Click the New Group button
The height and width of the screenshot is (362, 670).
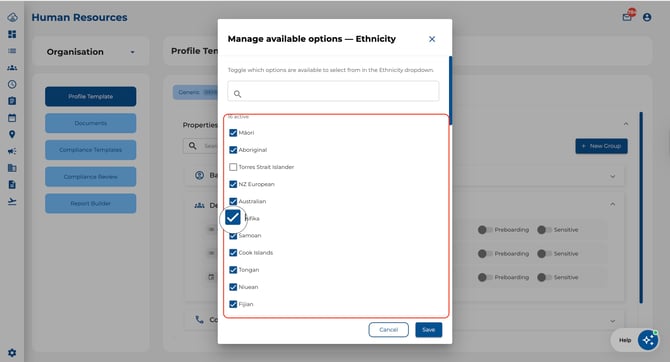(x=601, y=146)
